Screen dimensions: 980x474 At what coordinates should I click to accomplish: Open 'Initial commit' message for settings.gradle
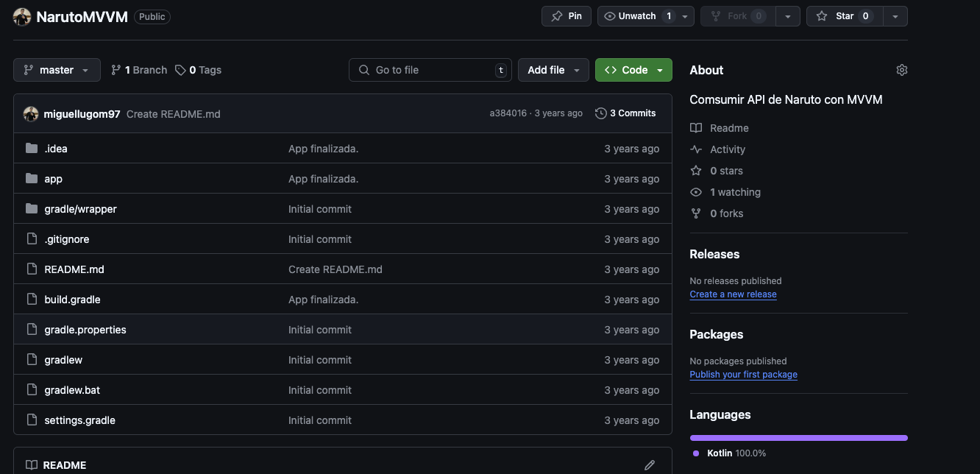320,420
